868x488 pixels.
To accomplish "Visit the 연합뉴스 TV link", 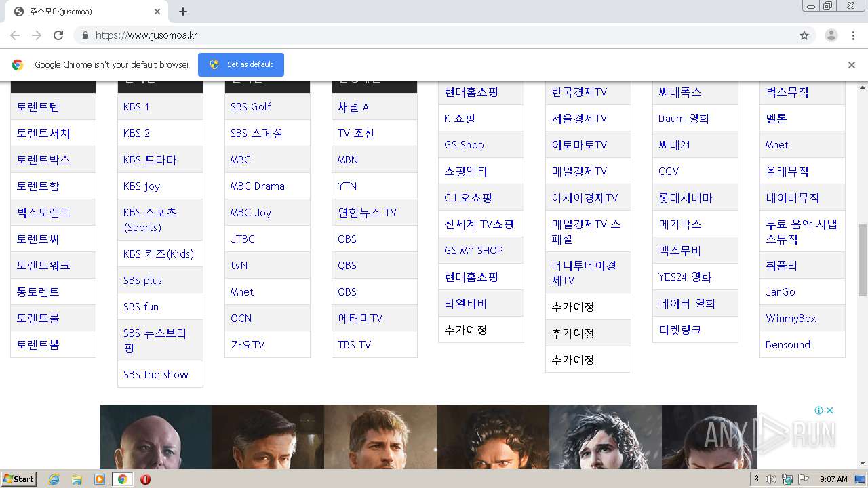I will [x=368, y=213].
